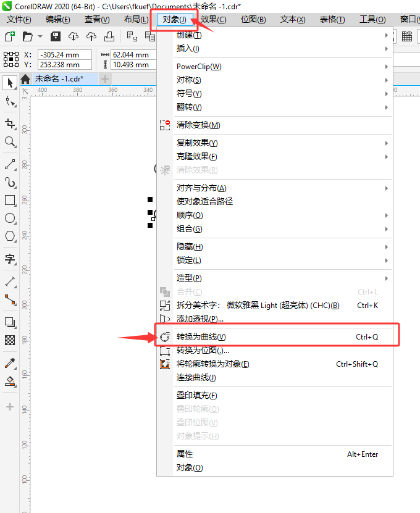Select the Text tool
Screen dimensions: 420x513
pos(10,259)
